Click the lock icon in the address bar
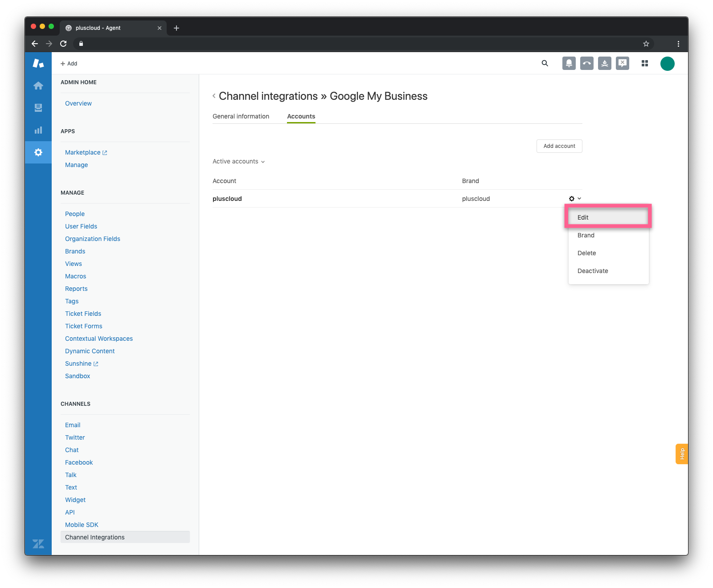 81,44
